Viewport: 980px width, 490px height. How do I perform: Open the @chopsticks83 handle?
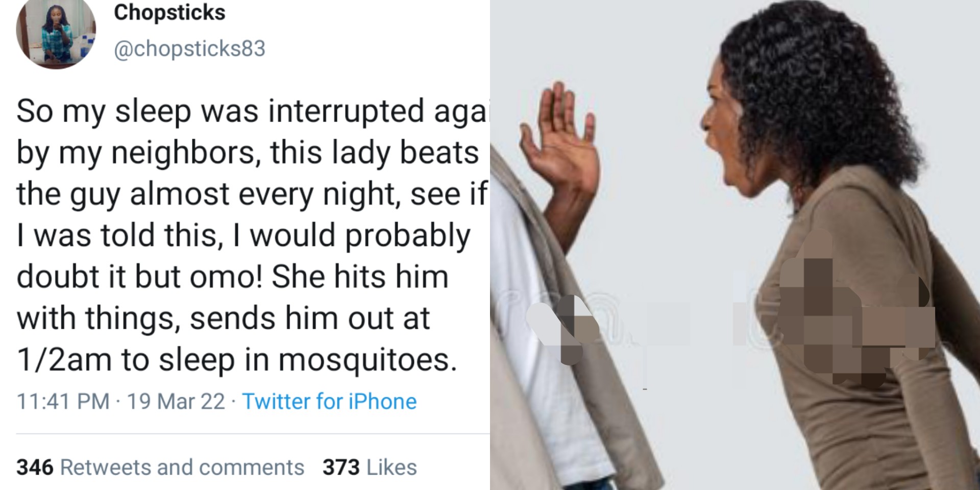click(x=189, y=49)
